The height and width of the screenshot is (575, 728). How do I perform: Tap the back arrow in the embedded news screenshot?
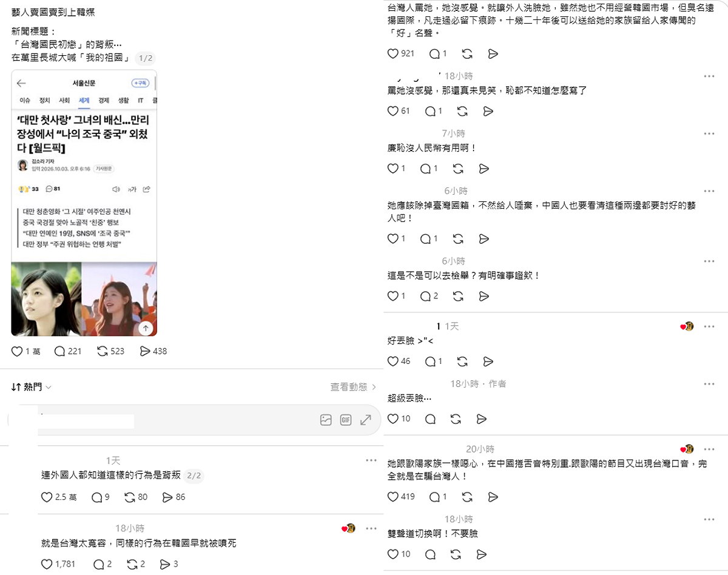click(x=21, y=83)
